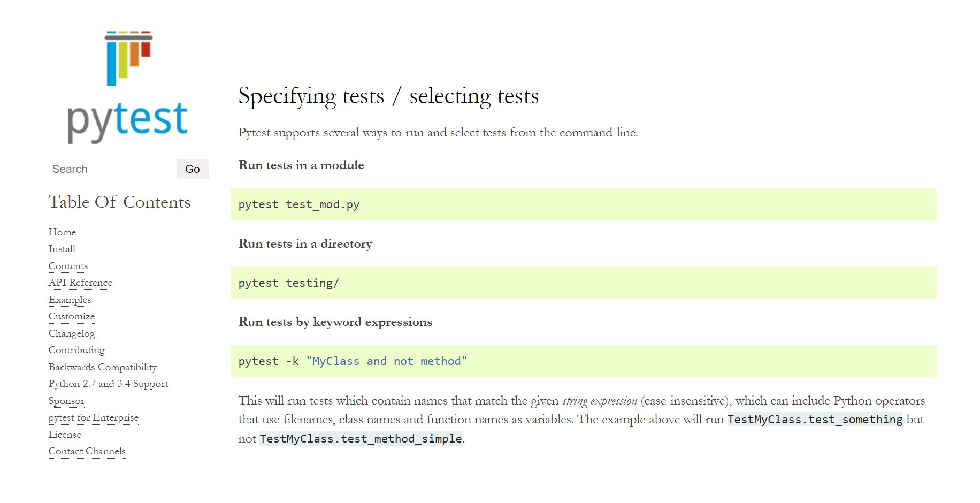980x503 pixels.
Task: Open the License link
Action: (x=65, y=435)
